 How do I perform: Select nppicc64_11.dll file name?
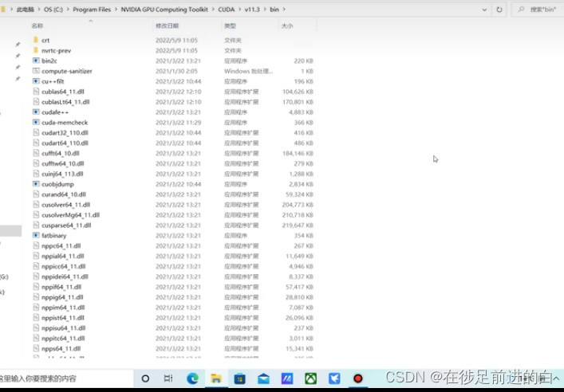click(x=63, y=266)
